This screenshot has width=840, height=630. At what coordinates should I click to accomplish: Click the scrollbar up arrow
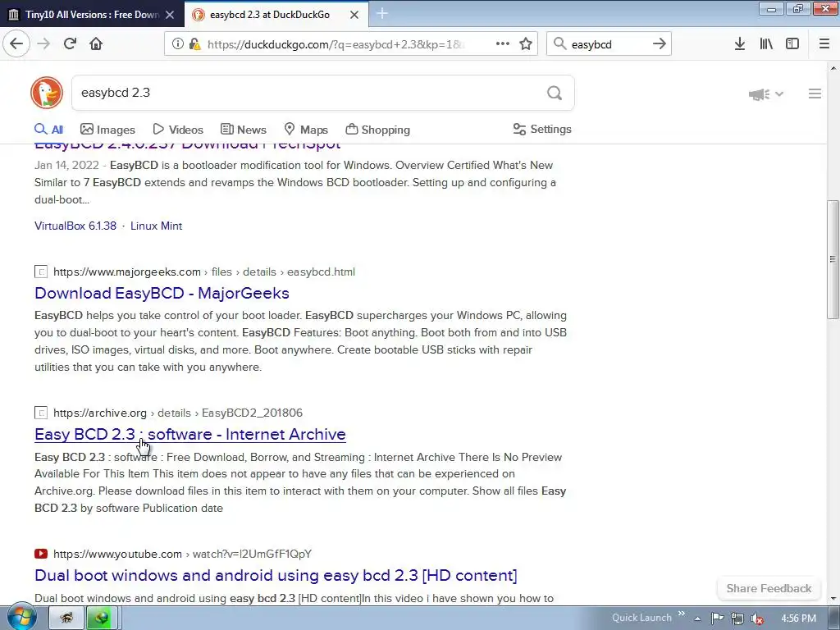pos(833,68)
